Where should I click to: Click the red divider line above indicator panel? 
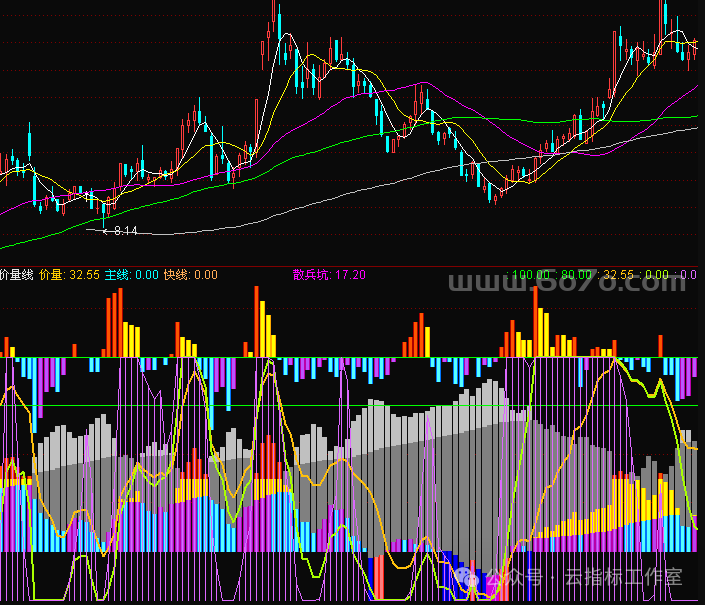(x=352, y=267)
